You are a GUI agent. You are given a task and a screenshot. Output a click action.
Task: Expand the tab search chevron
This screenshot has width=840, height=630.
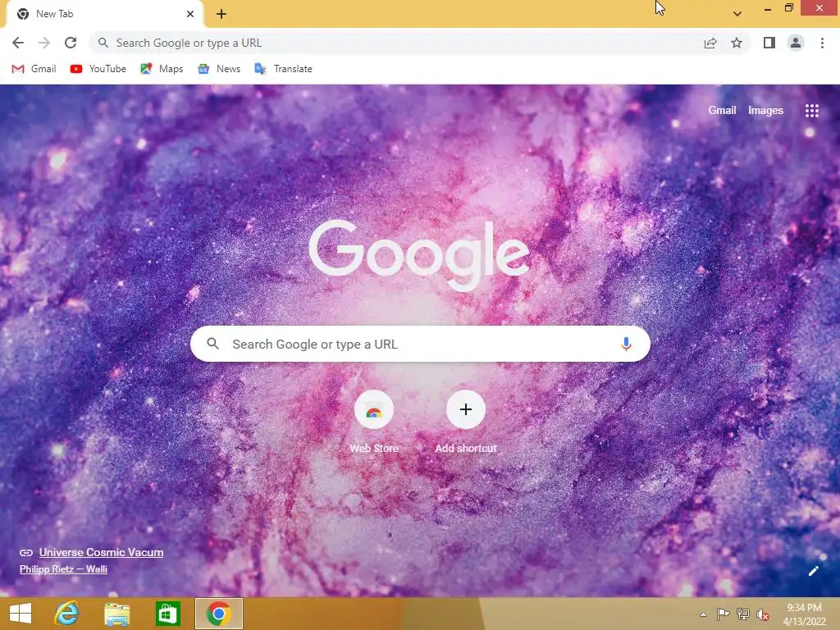pos(737,14)
